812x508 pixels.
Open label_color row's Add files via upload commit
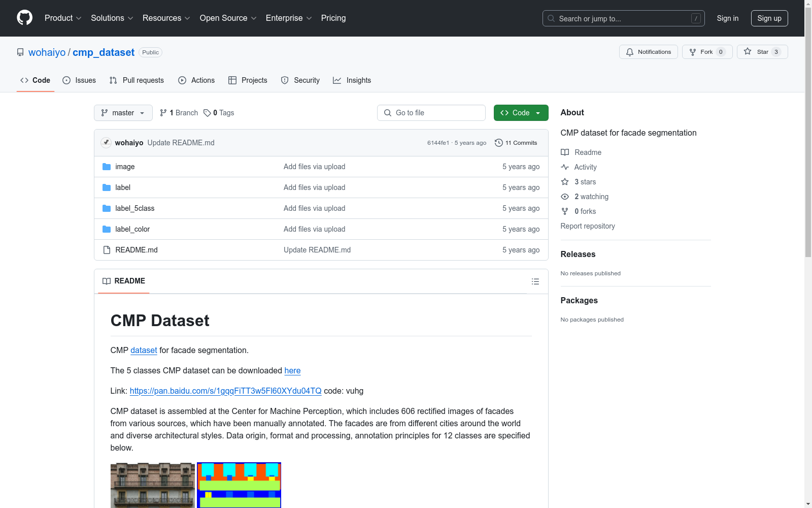[x=315, y=229]
